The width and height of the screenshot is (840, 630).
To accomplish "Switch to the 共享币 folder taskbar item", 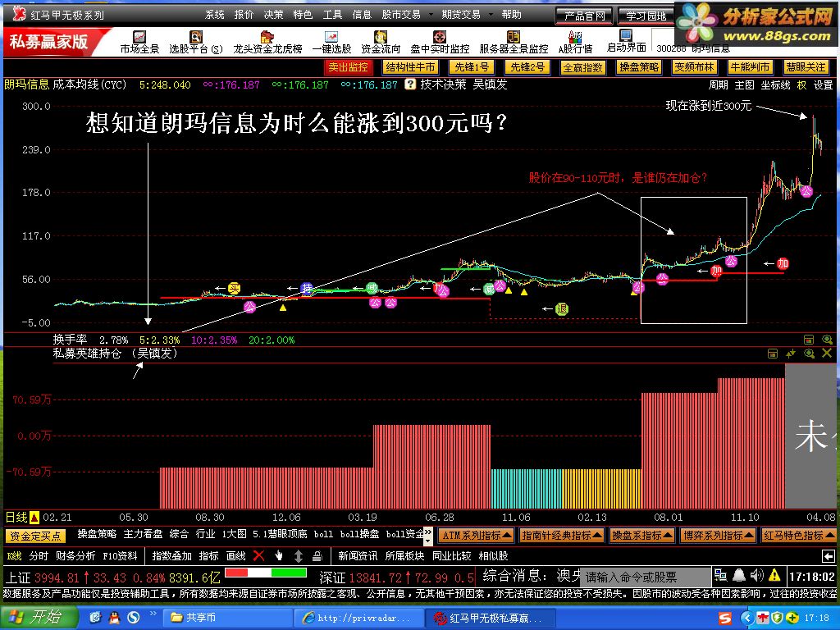I will point(227,618).
